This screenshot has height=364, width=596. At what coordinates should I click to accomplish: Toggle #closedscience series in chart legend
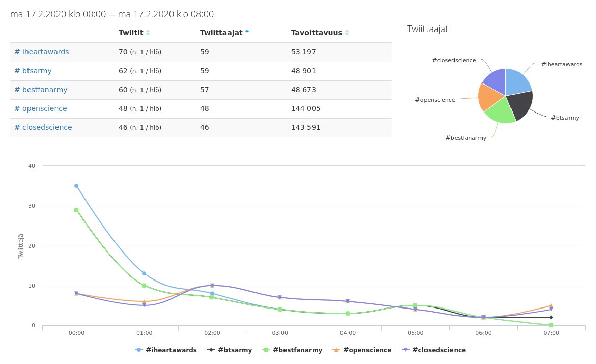[x=434, y=350]
